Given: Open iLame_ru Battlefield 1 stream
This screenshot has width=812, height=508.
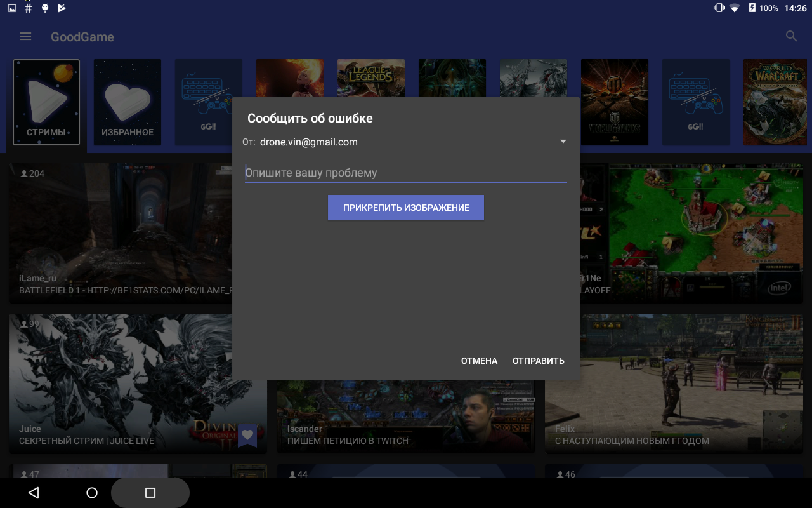Looking at the screenshot, I should (121, 233).
